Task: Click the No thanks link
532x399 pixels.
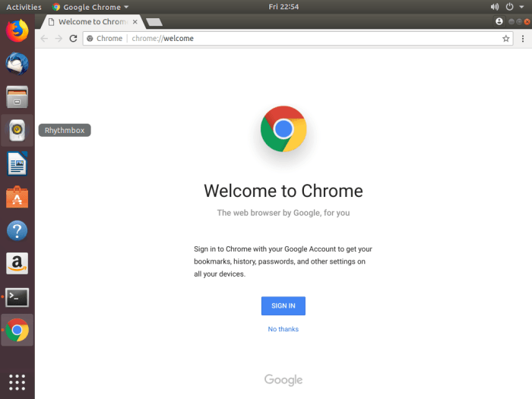Action: [283, 329]
